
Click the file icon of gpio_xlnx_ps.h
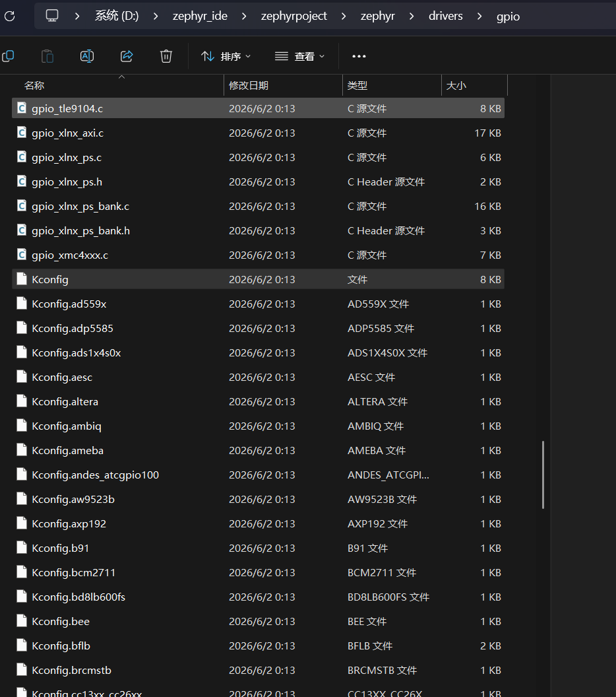(x=21, y=182)
